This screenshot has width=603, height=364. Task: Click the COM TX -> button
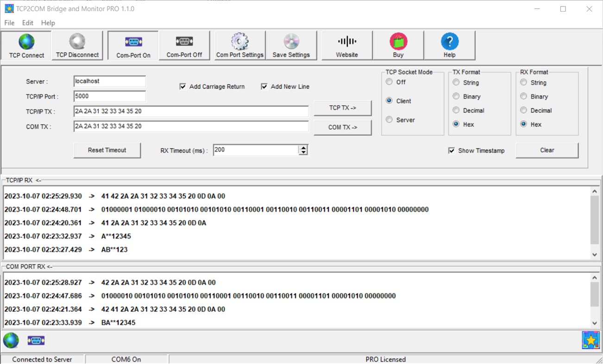click(x=343, y=127)
